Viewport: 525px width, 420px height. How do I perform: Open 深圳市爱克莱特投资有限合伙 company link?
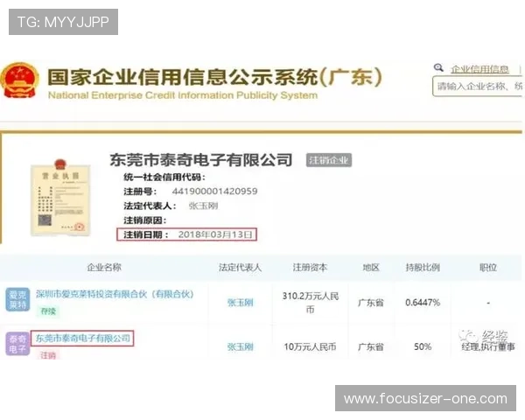pyautogui.click(x=115, y=294)
